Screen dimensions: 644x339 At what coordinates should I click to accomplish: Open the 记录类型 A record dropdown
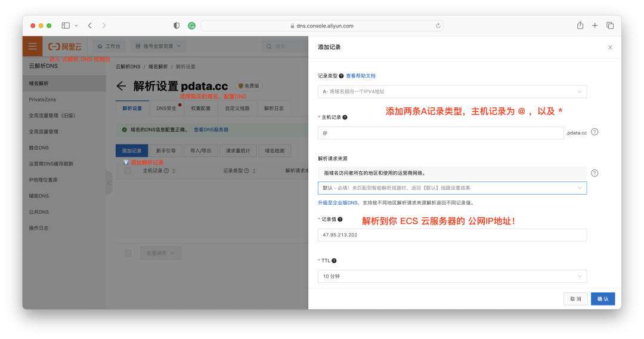452,92
